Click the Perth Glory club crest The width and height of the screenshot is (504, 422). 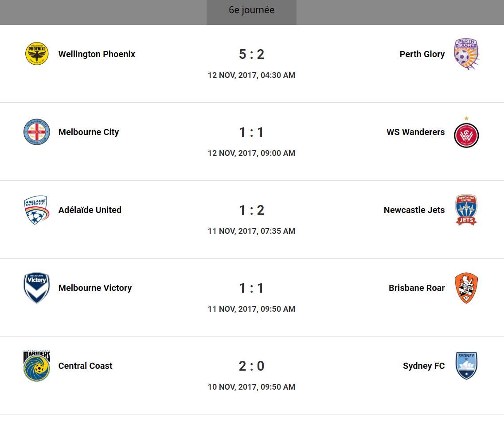pyautogui.click(x=466, y=54)
